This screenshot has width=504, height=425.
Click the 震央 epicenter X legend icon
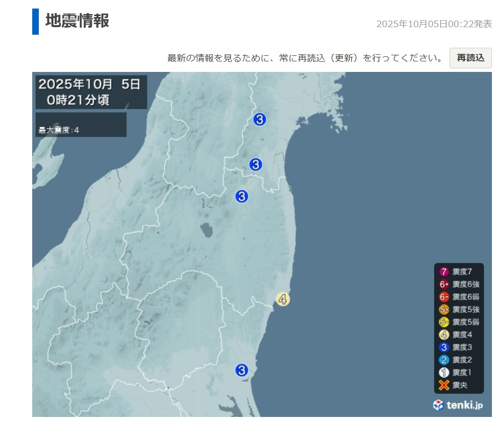coord(444,385)
